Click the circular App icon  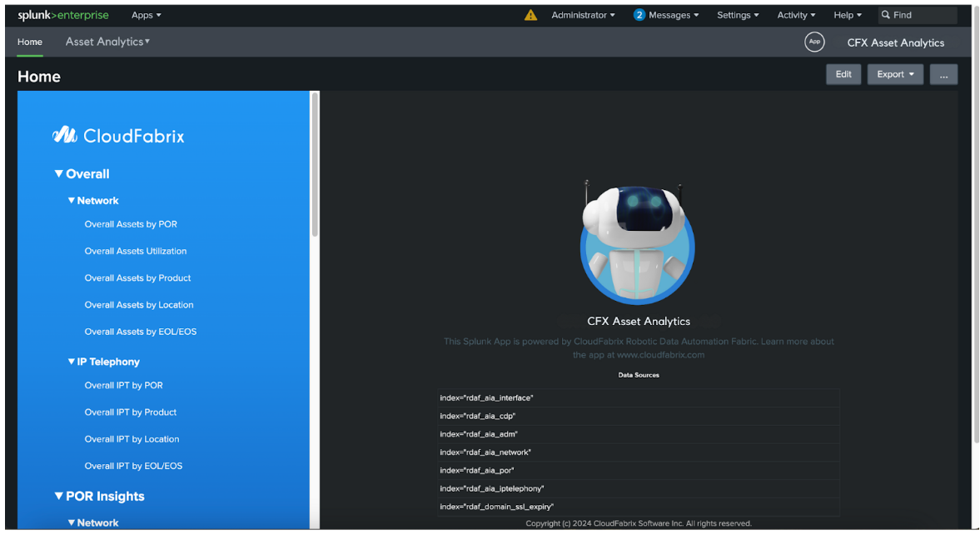pyautogui.click(x=814, y=42)
